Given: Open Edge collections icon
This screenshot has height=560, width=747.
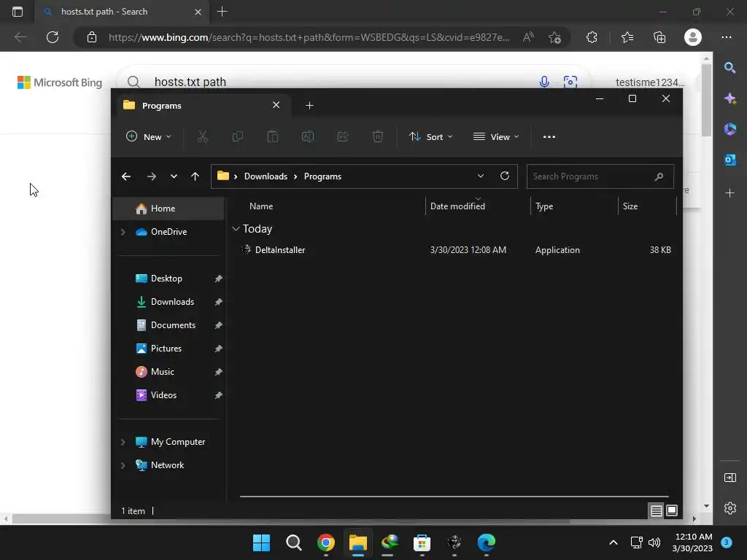Looking at the screenshot, I should 659,37.
